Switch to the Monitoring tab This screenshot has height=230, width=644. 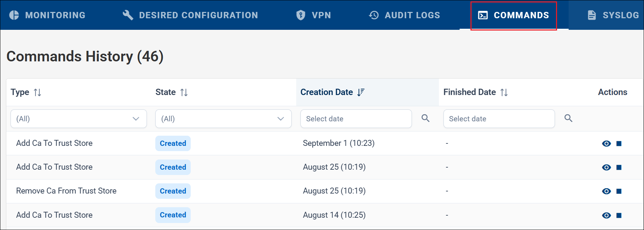47,15
